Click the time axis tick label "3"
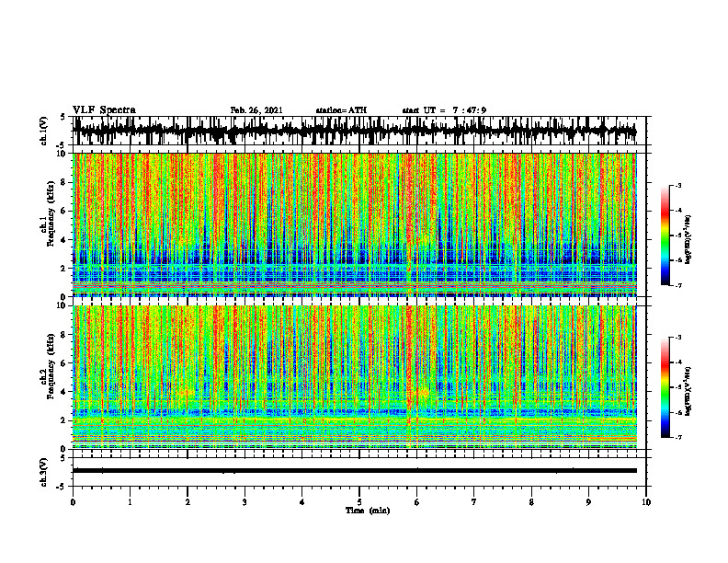 pos(245,502)
